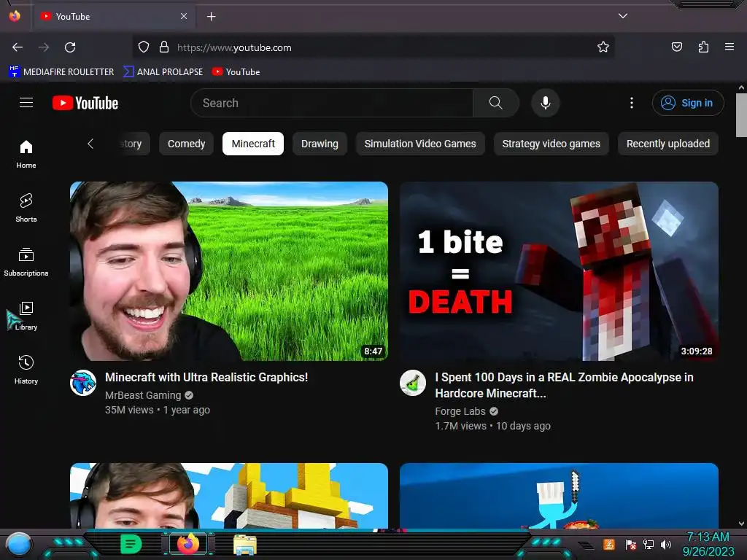Open the Extensions puzzle icon

pyautogui.click(x=703, y=47)
